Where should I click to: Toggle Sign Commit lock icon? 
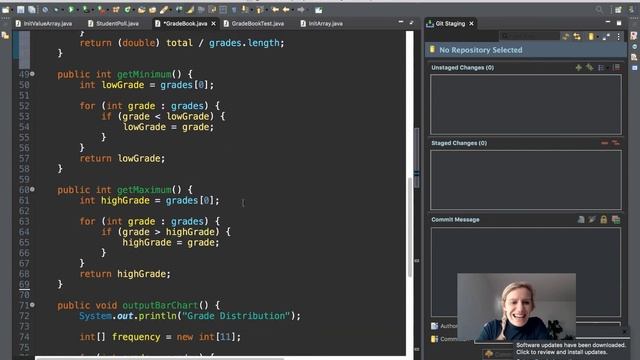(x=604, y=220)
